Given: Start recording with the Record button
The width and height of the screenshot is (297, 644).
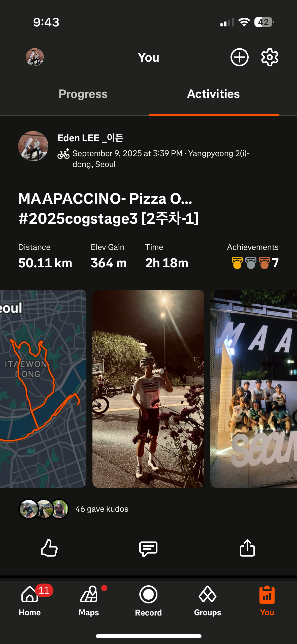Looking at the screenshot, I should [148, 601].
